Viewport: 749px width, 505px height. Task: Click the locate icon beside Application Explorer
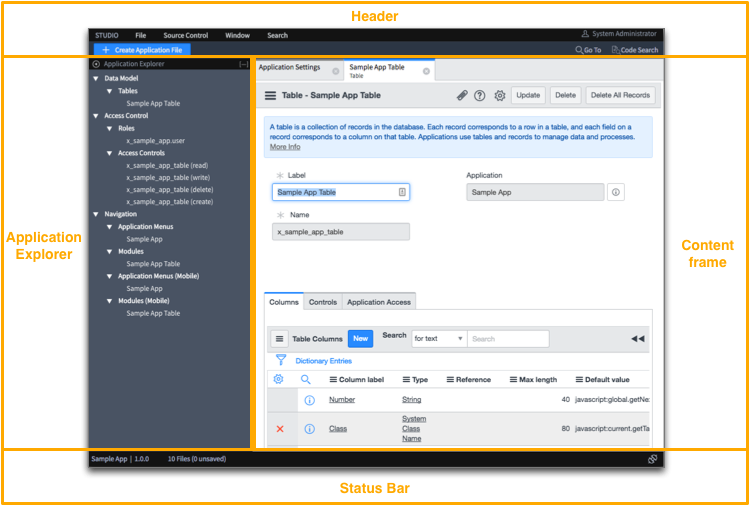(96, 64)
